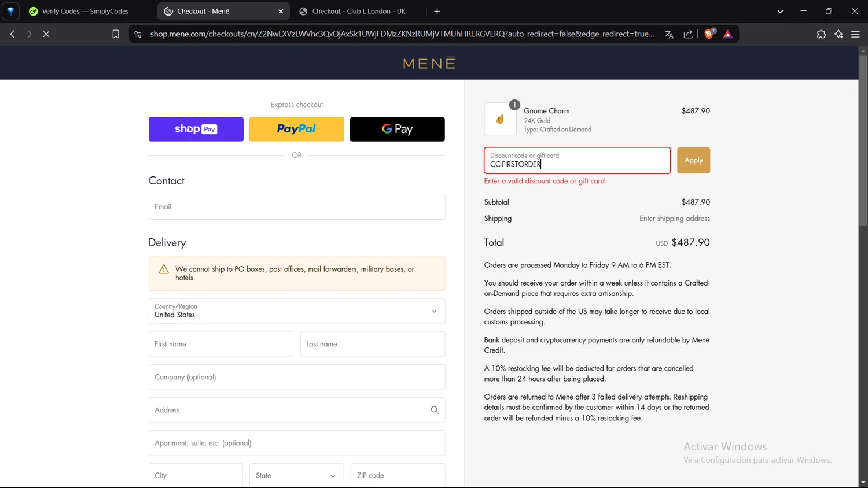This screenshot has height=488, width=868.
Task: Pay with Google Pay button
Action: point(397,129)
